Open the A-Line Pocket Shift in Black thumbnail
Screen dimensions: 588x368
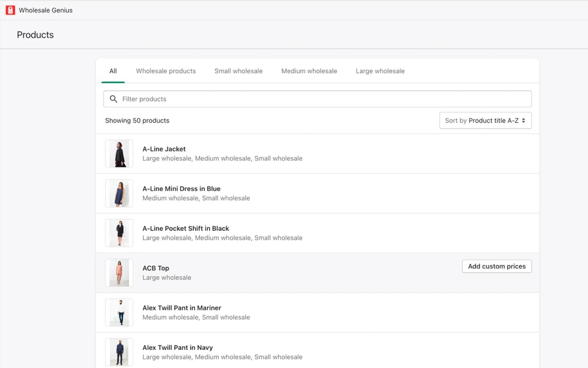pyautogui.click(x=119, y=233)
